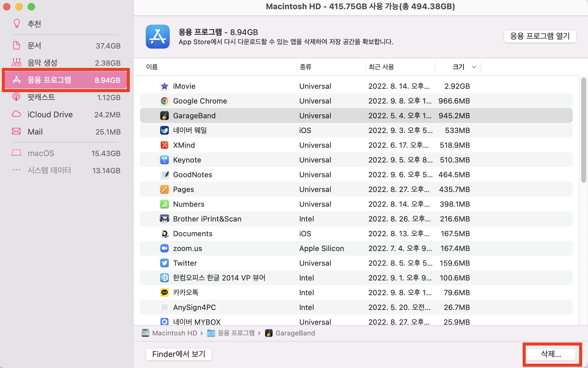Viewport: 588px width, 368px height.
Task: Toggle the 크기 column sort chevron
Action: pos(474,67)
